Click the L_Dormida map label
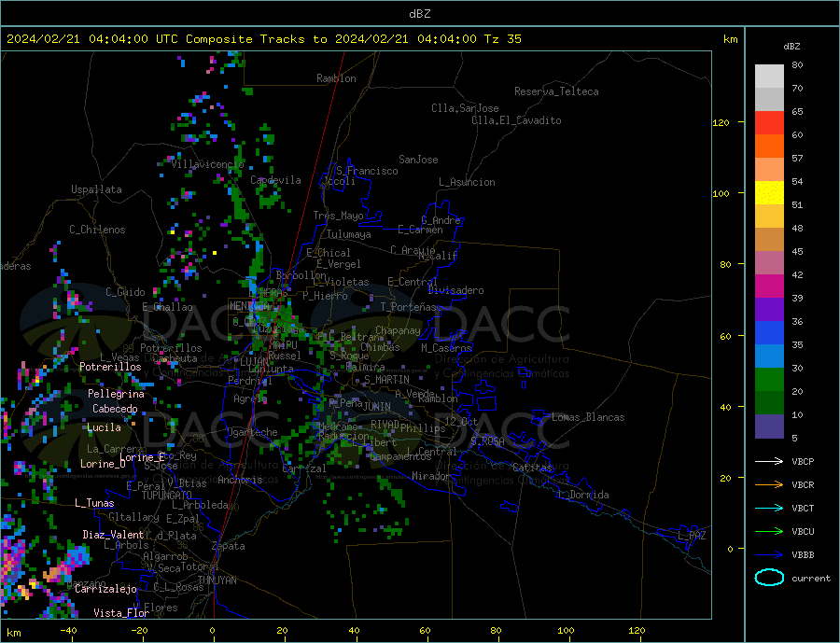The image size is (840, 643). [584, 495]
